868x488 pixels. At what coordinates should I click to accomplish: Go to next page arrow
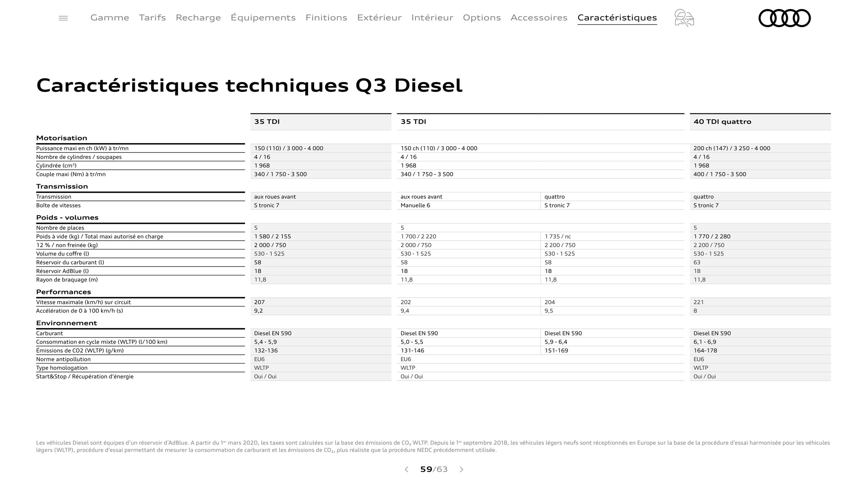(461, 469)
